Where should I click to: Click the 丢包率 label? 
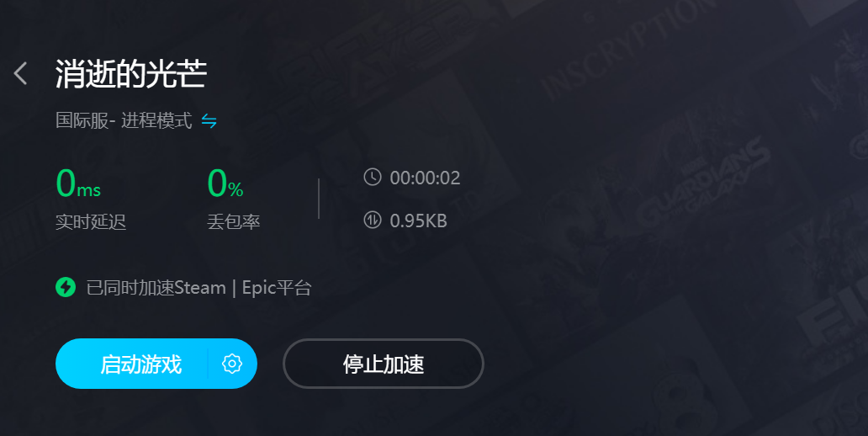click(234, 221)
